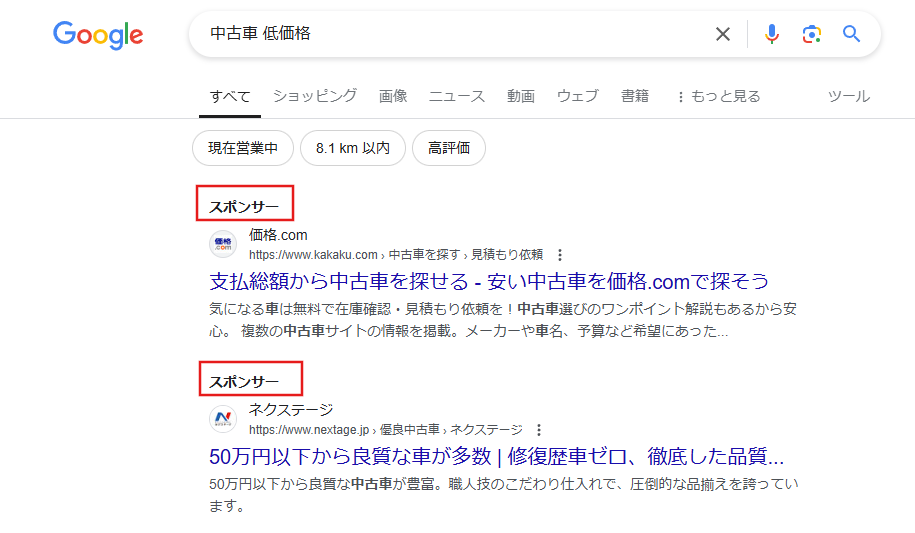The image size is (915, 533).
Task: Apply the 8.1 km 以内 filter chip
Action: (x=352, y=148)
